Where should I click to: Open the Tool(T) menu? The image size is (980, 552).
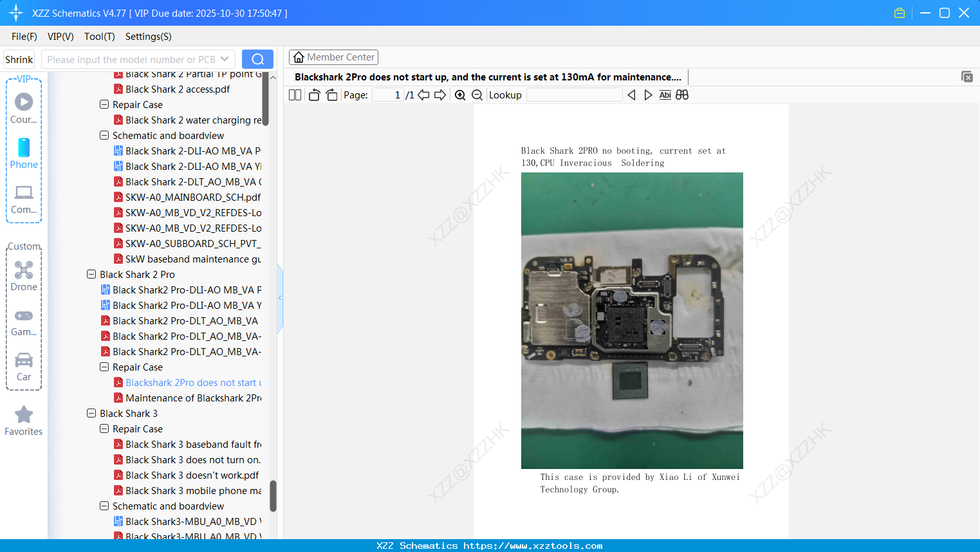(x=99, y=37)
